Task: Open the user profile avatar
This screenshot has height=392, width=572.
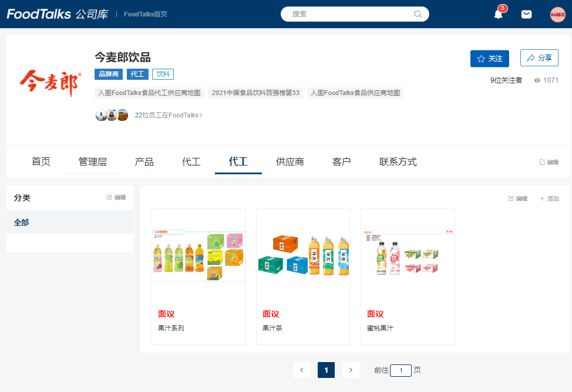Action: (558, 15)
